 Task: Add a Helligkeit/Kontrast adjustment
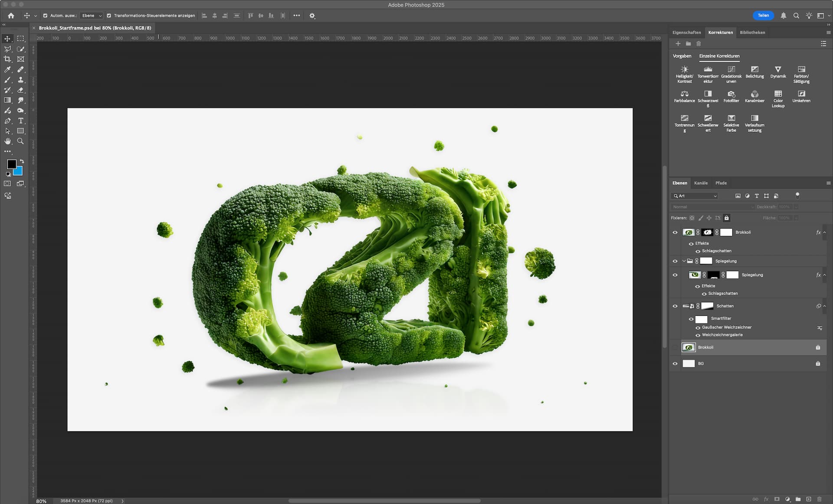(684, 69)
